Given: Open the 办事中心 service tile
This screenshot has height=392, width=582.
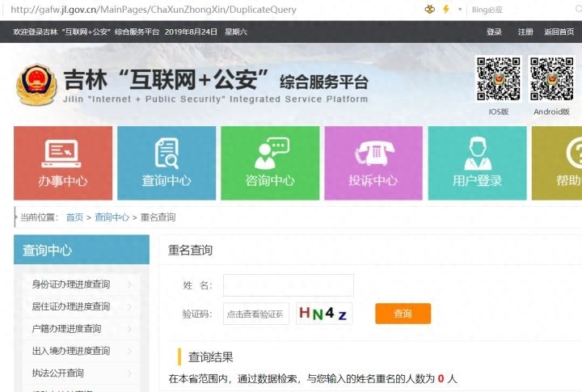Looking at the screenshot, I should click(63, 162).
